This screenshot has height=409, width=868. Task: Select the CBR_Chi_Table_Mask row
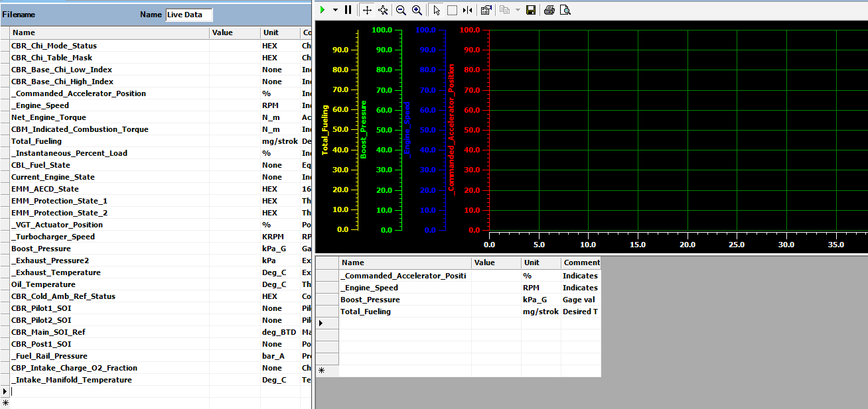pyautogui.click(x=52, y=58)
